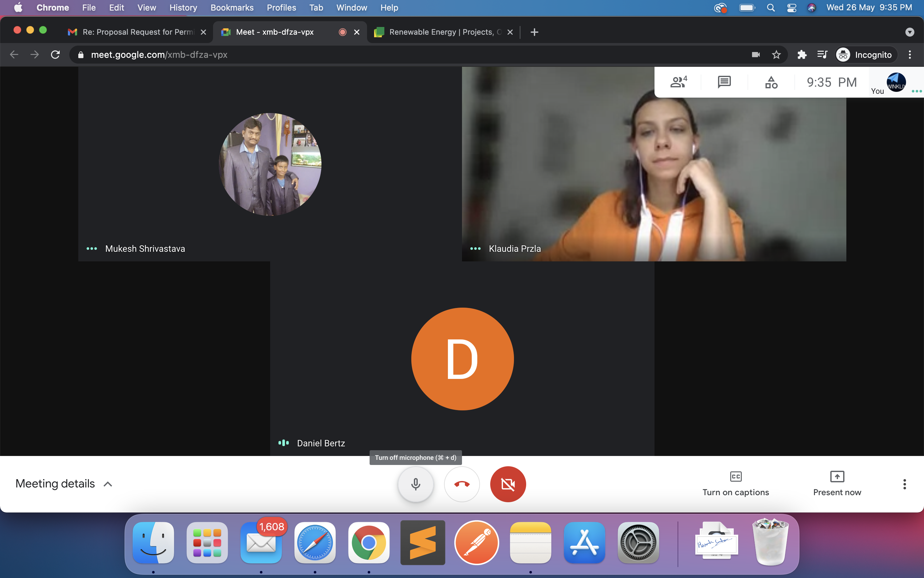Open Sublime Text from the Dock
Screen dimensions: 924x578
point(423,542)
